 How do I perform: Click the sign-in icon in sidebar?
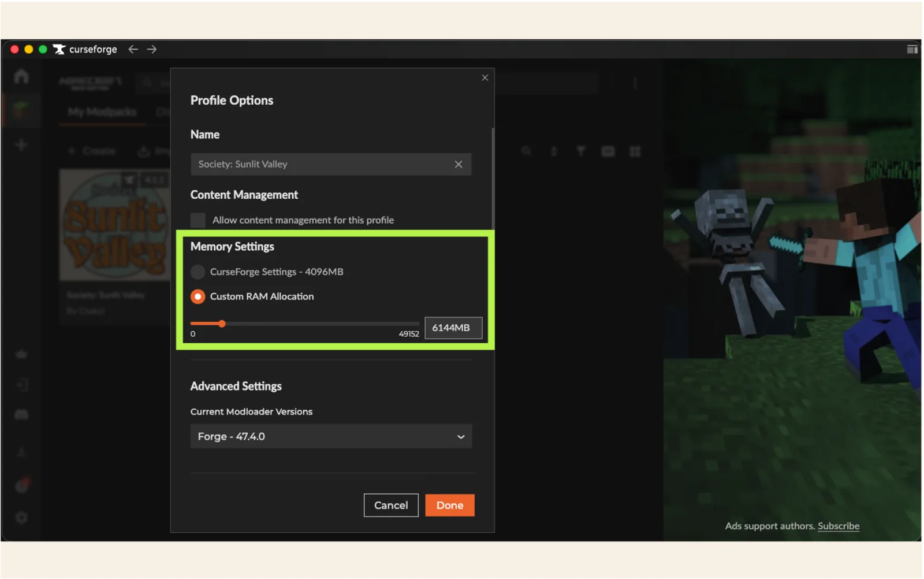coord(21,385)
